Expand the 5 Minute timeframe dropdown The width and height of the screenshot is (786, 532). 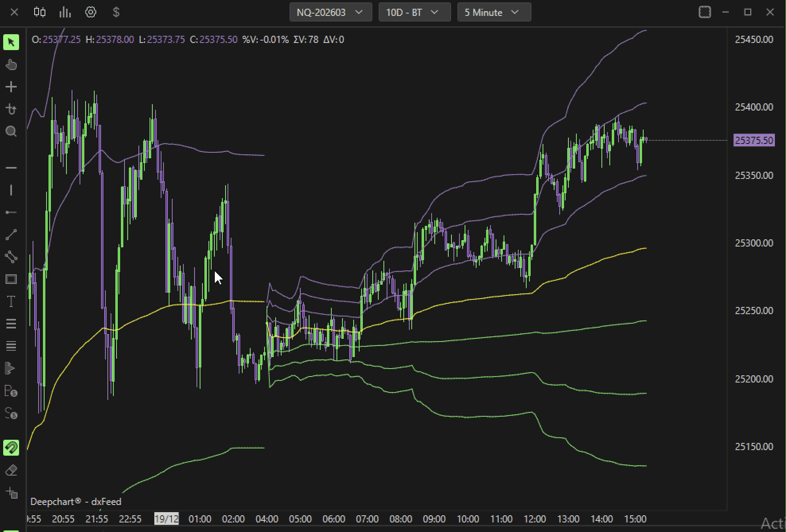tap(494, 12)
